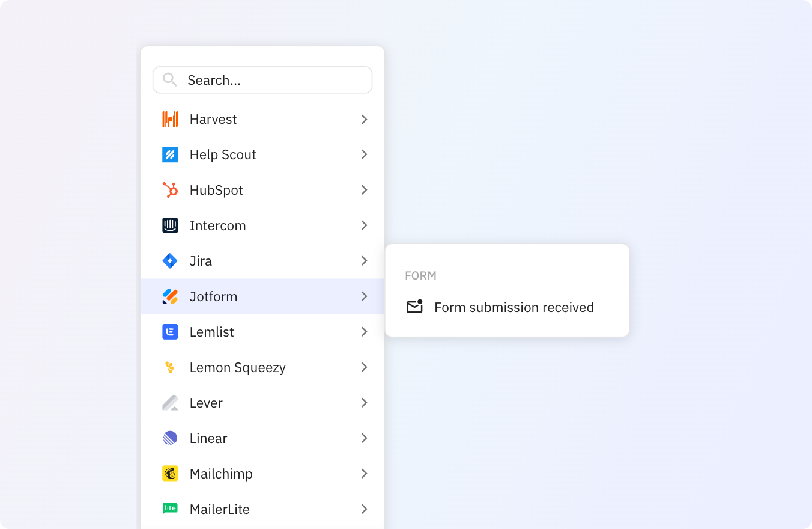Click the Jira label text
Screen dimensions: 812x529
click(x=201, y=261)
